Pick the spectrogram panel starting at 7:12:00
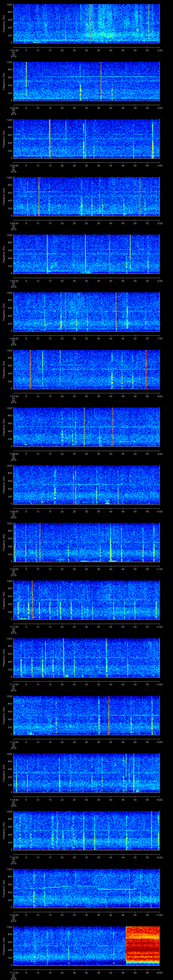The height and width of the screenshot is (980, 173). point(87,657)
